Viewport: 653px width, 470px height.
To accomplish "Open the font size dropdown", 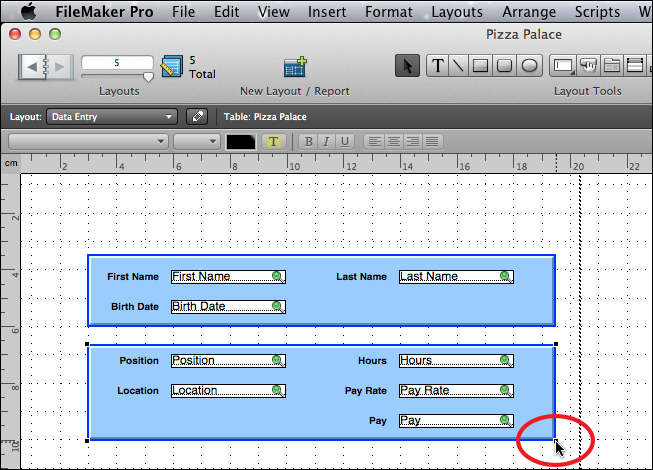I will pos(197,142).
